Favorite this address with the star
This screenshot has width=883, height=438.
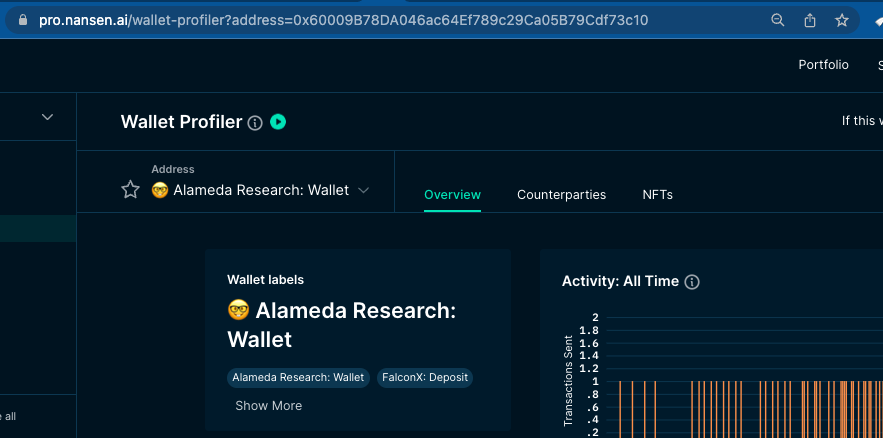[x=130, y=190]
